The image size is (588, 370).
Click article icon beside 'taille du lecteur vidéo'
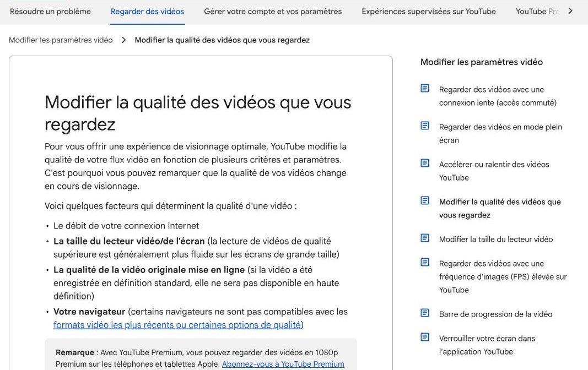(425, 238)
